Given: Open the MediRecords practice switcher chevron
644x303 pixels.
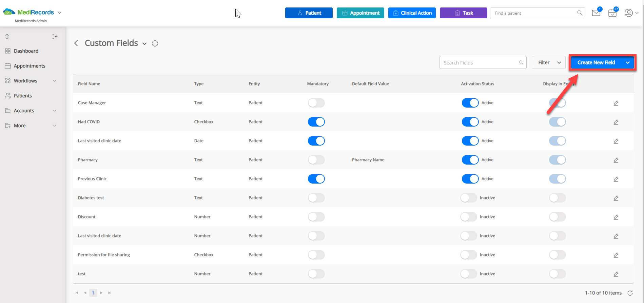Looking at the screenshot, I should pos(59,13).
